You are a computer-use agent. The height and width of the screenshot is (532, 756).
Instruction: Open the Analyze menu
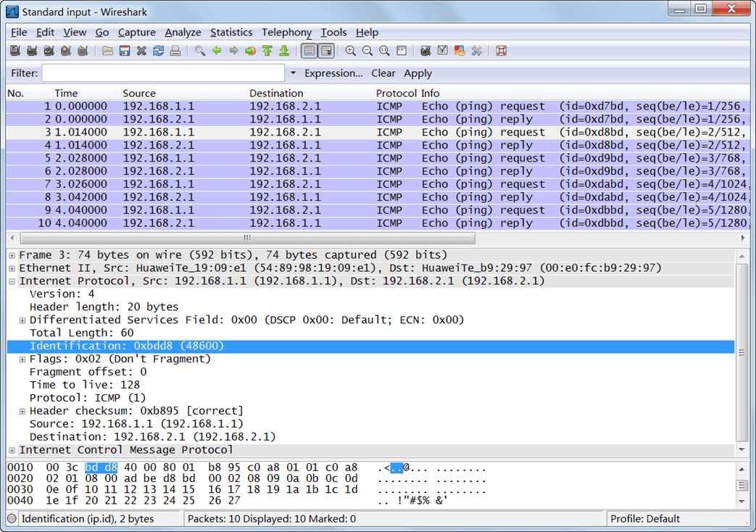183,32
